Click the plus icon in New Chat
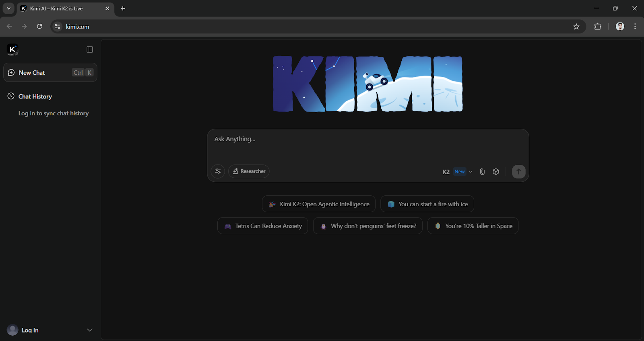644x341 pixels. pyautogui.click(x=11, y=72)
